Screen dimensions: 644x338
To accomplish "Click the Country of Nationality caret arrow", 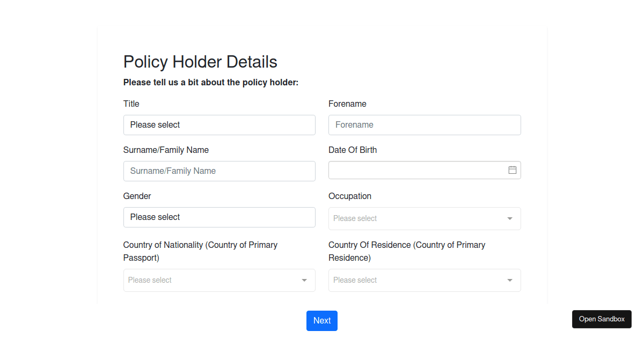I will point(304,280).
